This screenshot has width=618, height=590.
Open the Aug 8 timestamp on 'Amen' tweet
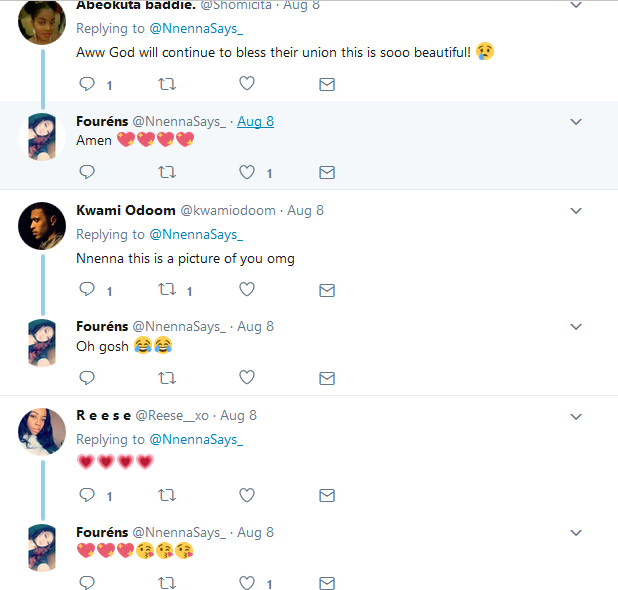pos(255,122)
